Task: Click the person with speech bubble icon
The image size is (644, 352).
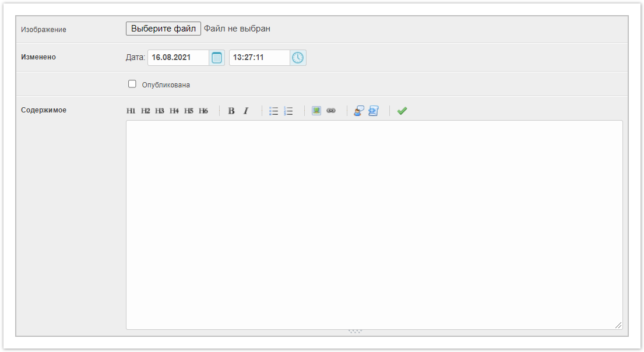Action: pos(359,111)
